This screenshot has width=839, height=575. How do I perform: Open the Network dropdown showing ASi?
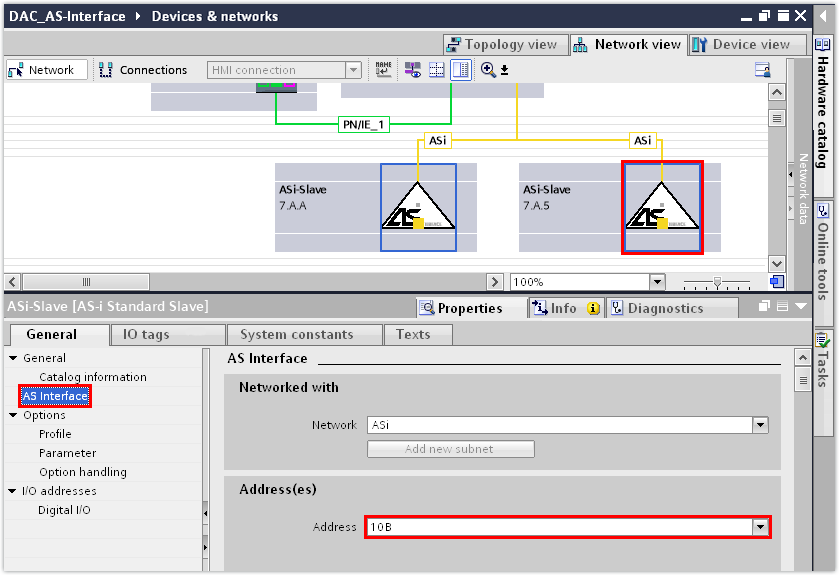pyautogui.click(x=760, y=425)
